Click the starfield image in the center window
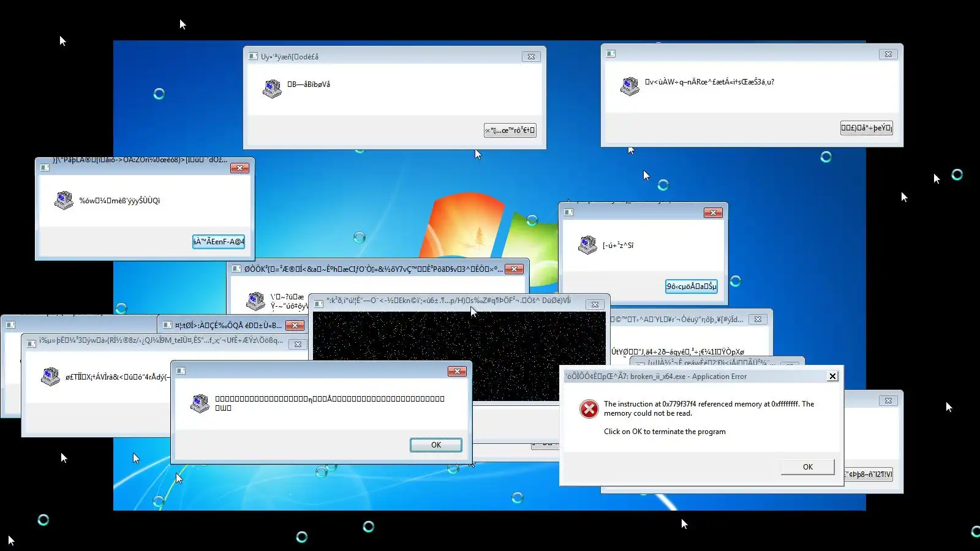 tap(459, 356)
